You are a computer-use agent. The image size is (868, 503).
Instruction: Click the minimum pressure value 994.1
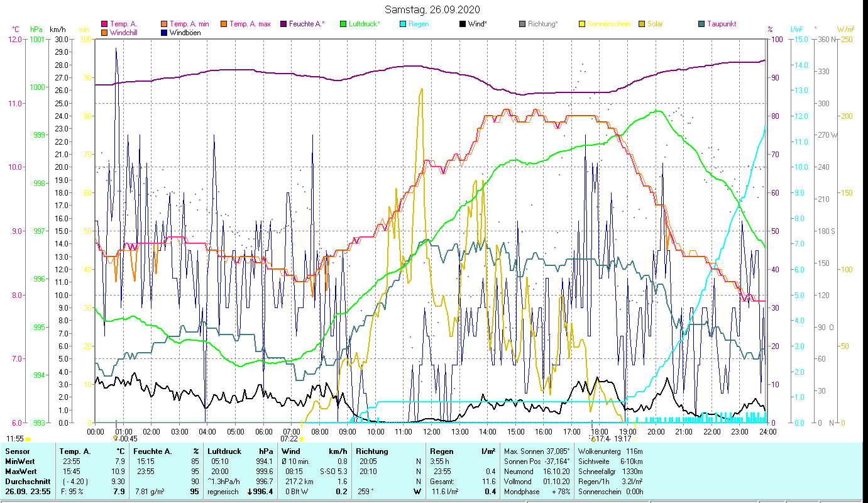pyautogui.click(x=264, y=462)
